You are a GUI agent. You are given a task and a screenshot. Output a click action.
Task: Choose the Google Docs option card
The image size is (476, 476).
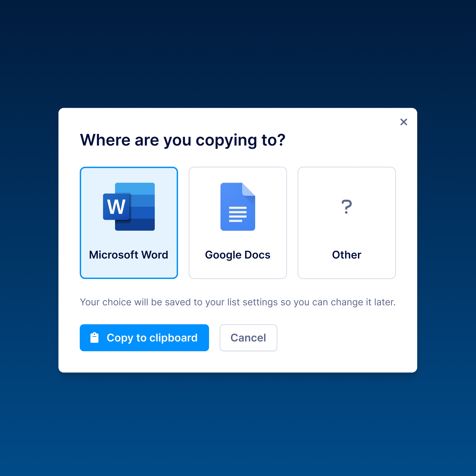pos(238,223)
